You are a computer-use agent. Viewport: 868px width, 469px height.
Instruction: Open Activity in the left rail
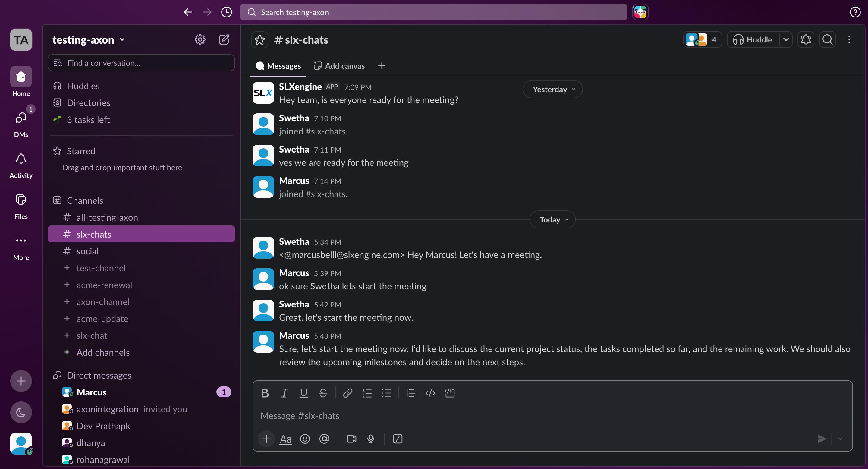(x=21, y=164)
